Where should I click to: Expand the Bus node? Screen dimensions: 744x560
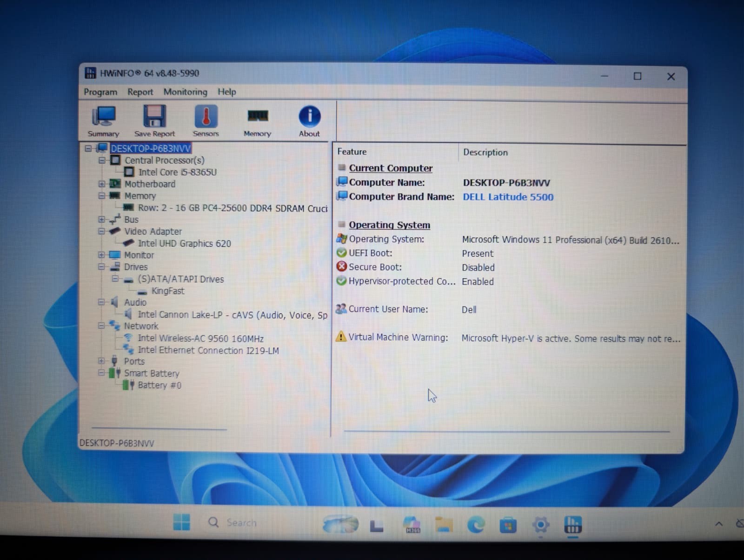tap(102, 219)
